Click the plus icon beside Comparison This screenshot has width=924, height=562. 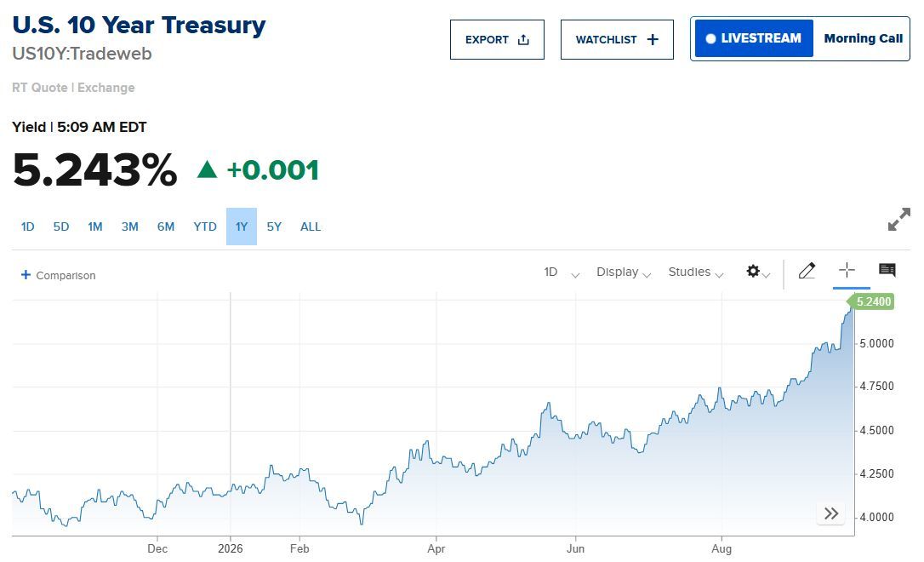tap(26, 275)
